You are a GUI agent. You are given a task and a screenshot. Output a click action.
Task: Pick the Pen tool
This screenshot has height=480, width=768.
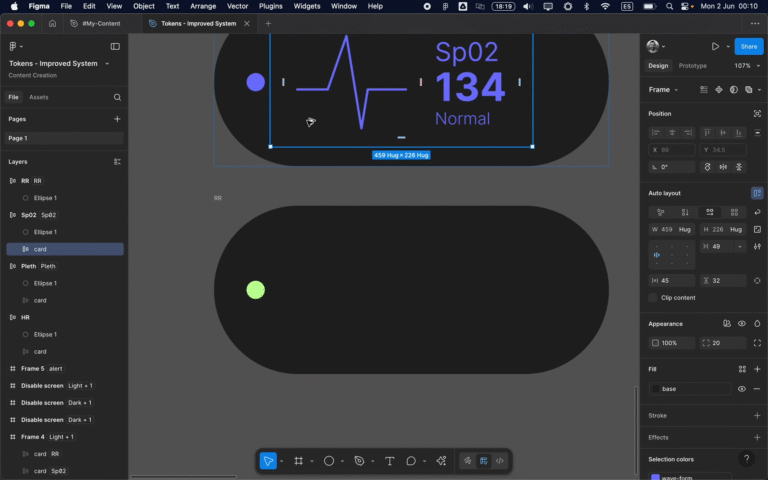tap(359, 461)
